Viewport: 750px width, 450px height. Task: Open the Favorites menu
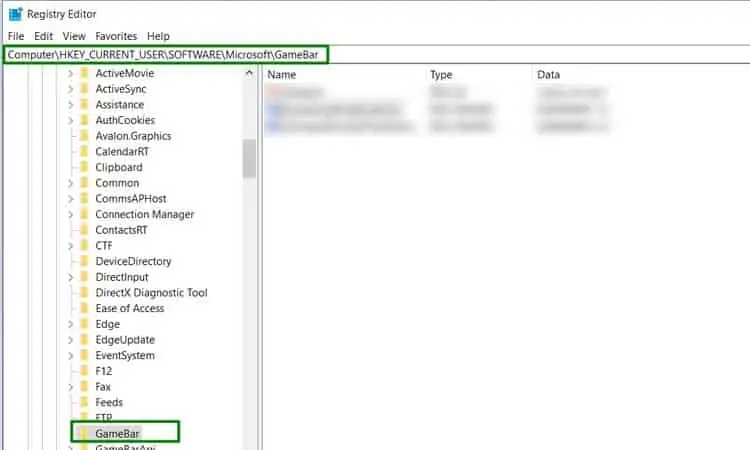(116, 36)
